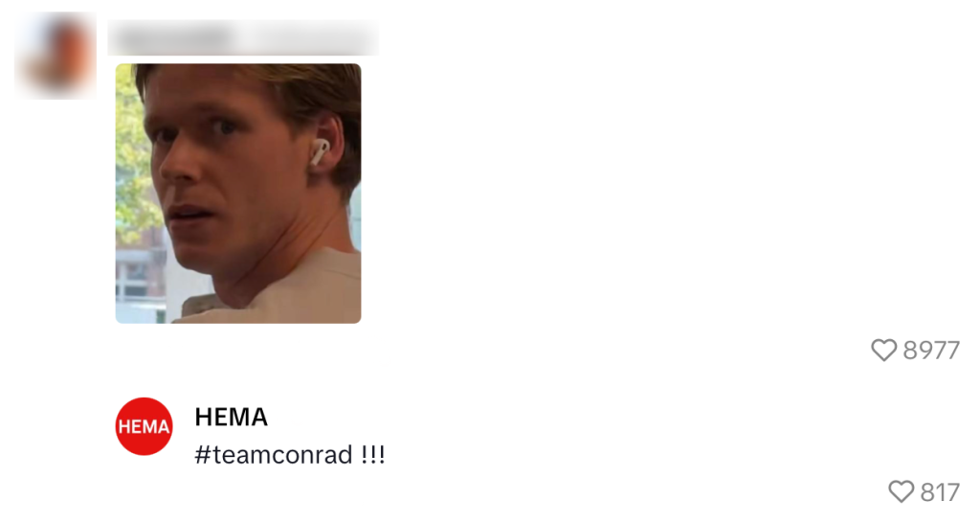View the blurred username of the top commenter
This screenshot has height=523, width=980.
tap(175, 37)
